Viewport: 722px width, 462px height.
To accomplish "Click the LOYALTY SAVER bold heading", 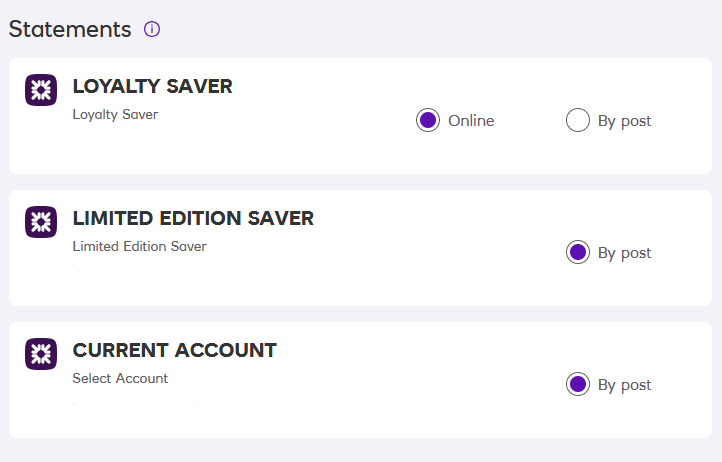I will tap(152, 87).
